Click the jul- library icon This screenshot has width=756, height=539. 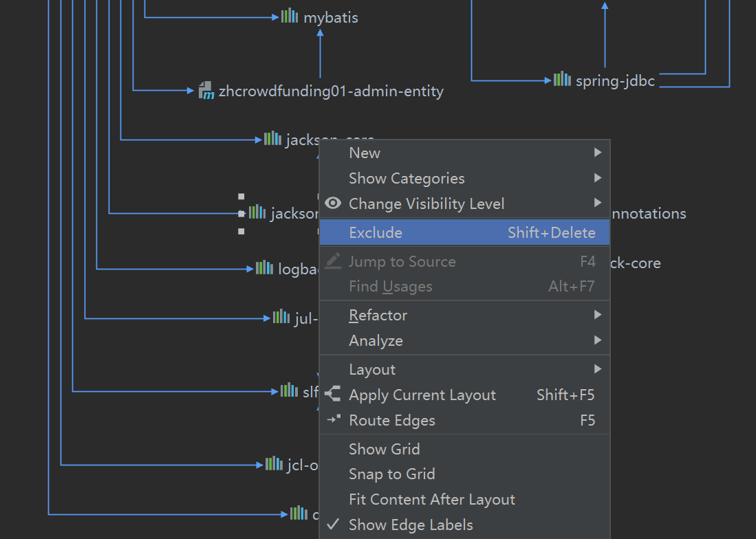tap(281, 317)
